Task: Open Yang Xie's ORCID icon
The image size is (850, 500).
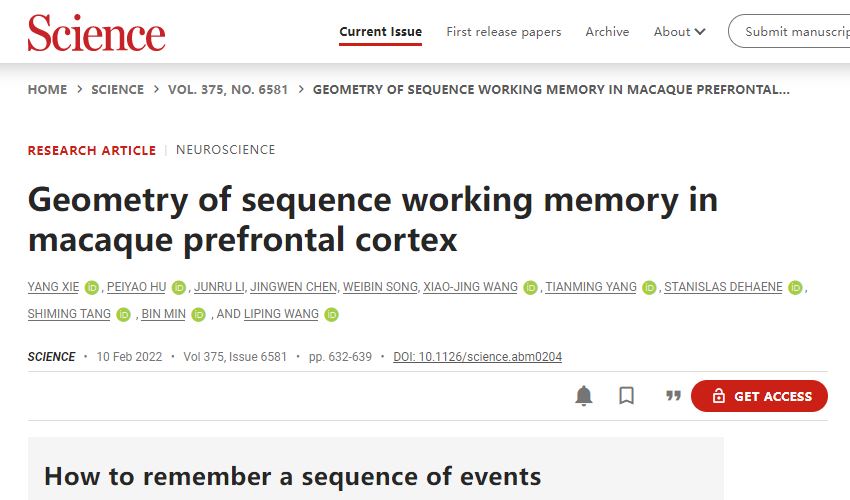Action: [x=92, y=288]
